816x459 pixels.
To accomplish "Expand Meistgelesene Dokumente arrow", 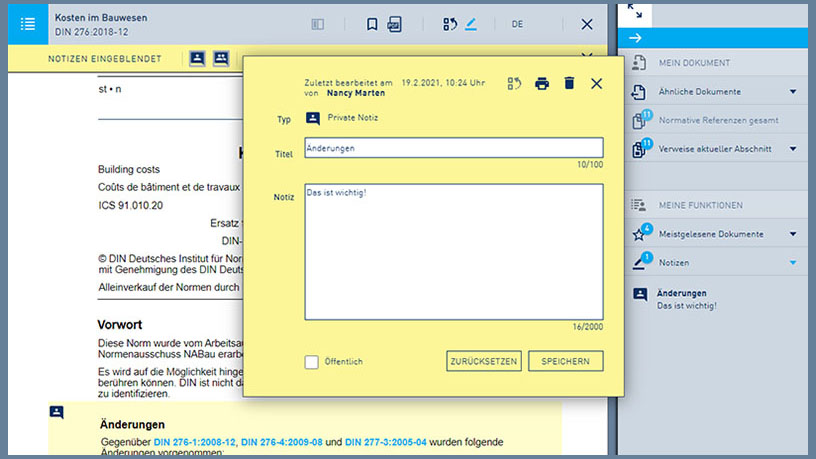I will [793, 234].
